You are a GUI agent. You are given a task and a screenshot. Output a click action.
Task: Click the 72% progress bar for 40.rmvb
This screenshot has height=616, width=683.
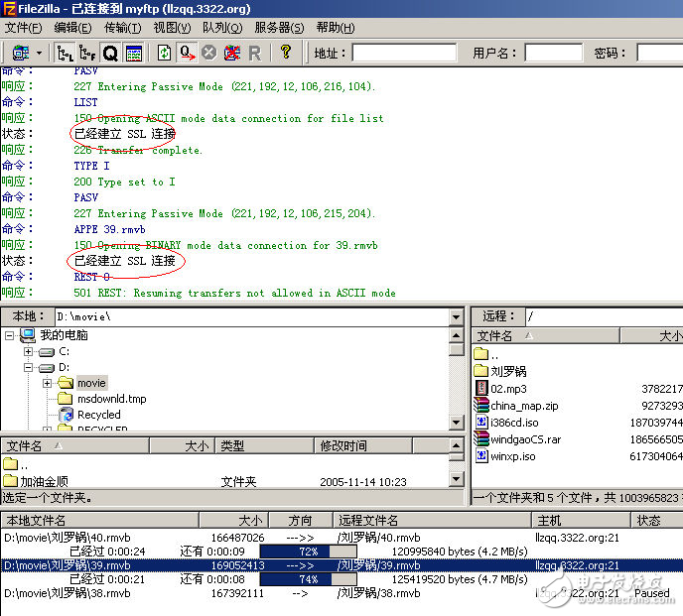pyautogui.click(x=309, y=552)
